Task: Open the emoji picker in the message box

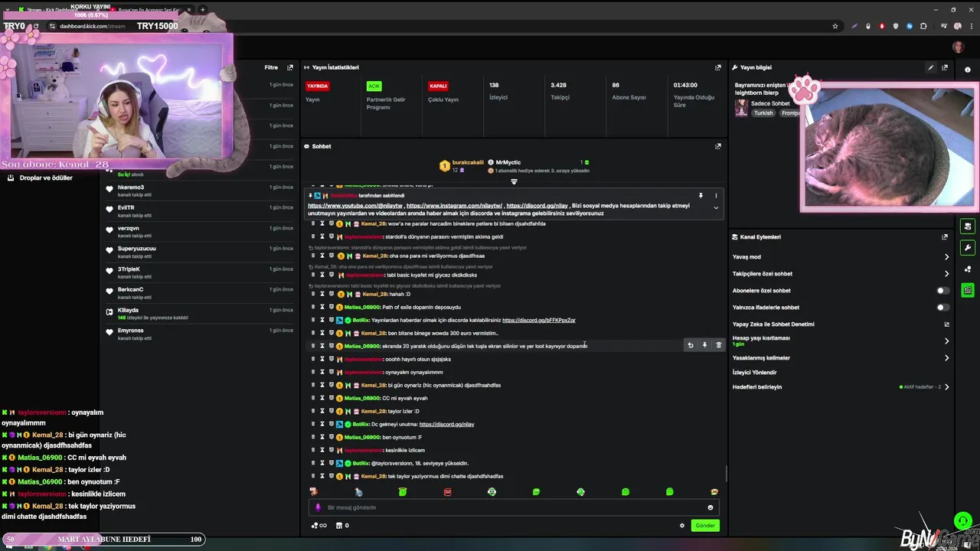Action: [710, 507]
